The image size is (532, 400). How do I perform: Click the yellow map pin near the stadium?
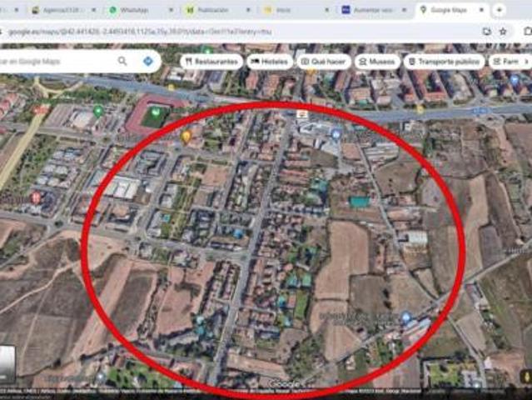pos(186,137)
